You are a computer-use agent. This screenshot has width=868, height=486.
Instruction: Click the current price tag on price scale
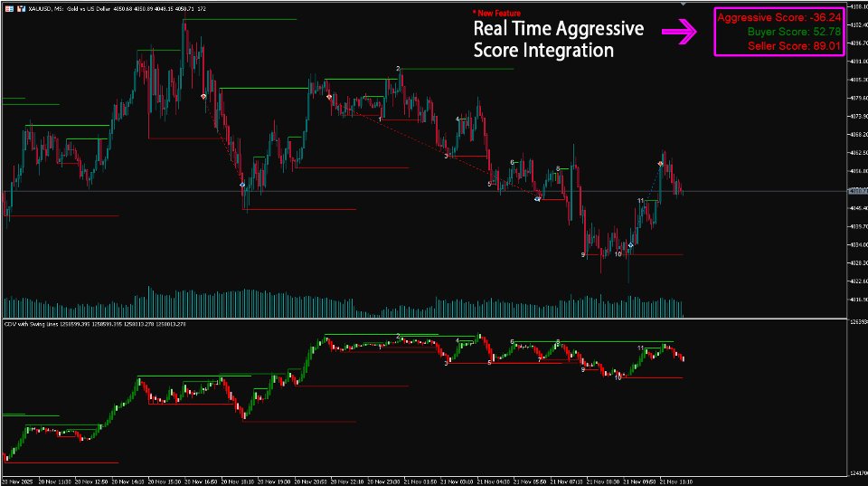(857, 191)
